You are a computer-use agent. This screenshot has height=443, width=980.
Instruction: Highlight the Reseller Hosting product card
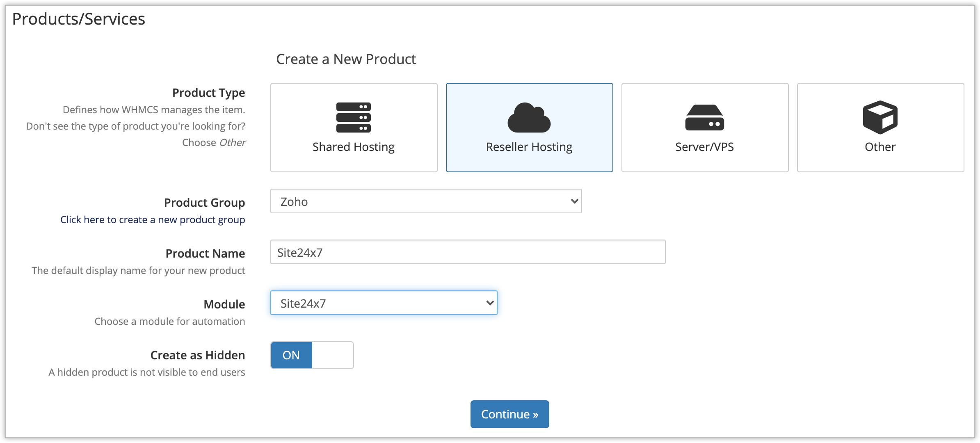click(529, 128)
